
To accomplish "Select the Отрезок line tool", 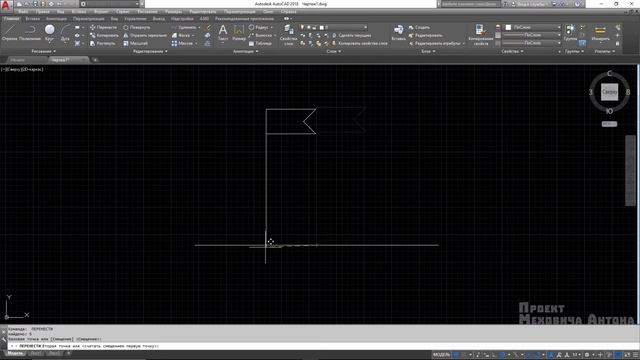I will click(9, 33).
